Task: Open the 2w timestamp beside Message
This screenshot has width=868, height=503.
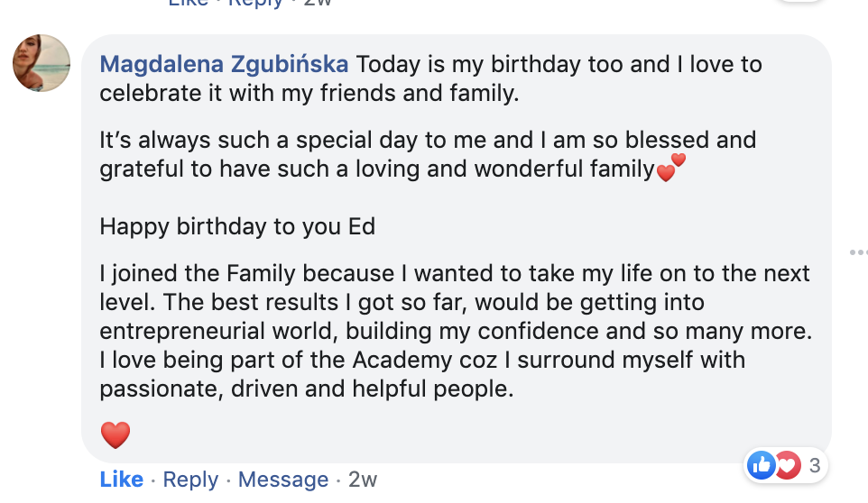Action: point(363,480)
